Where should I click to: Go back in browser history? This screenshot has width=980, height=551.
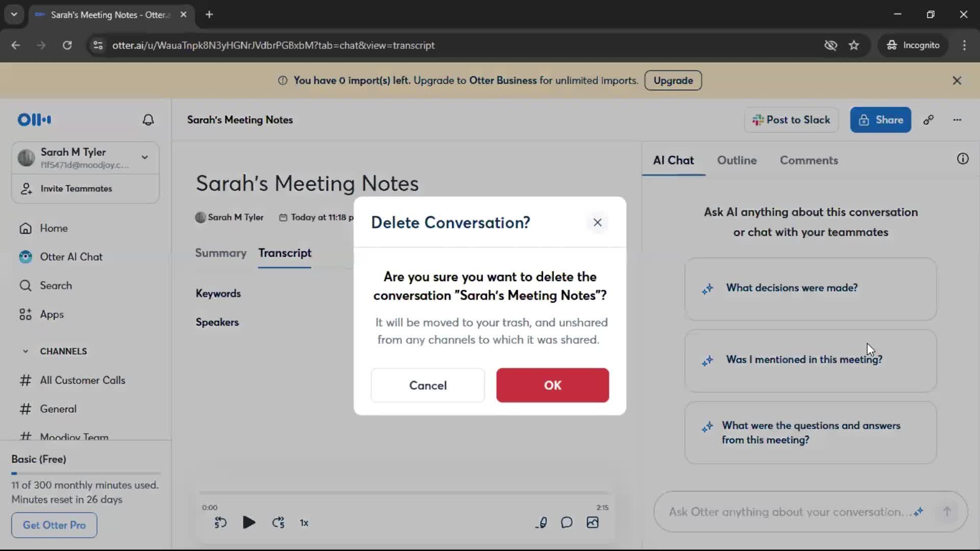tap(16, 45)
